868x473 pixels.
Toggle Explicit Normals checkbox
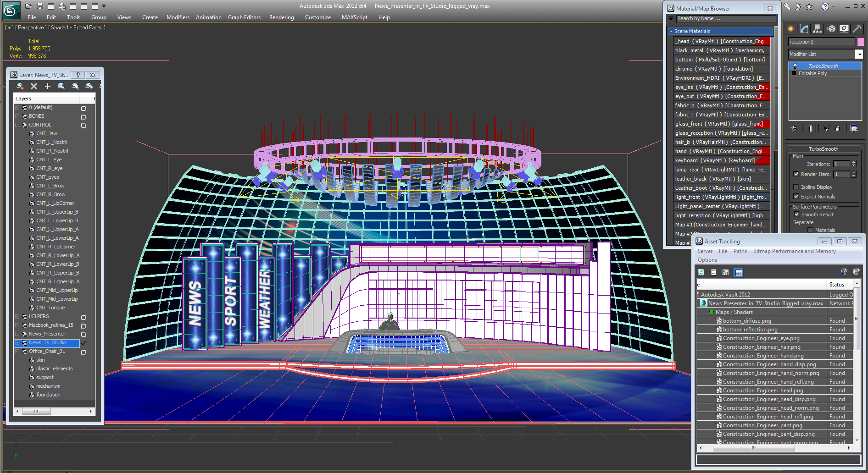pyautogui.click(x=796, y=197)
